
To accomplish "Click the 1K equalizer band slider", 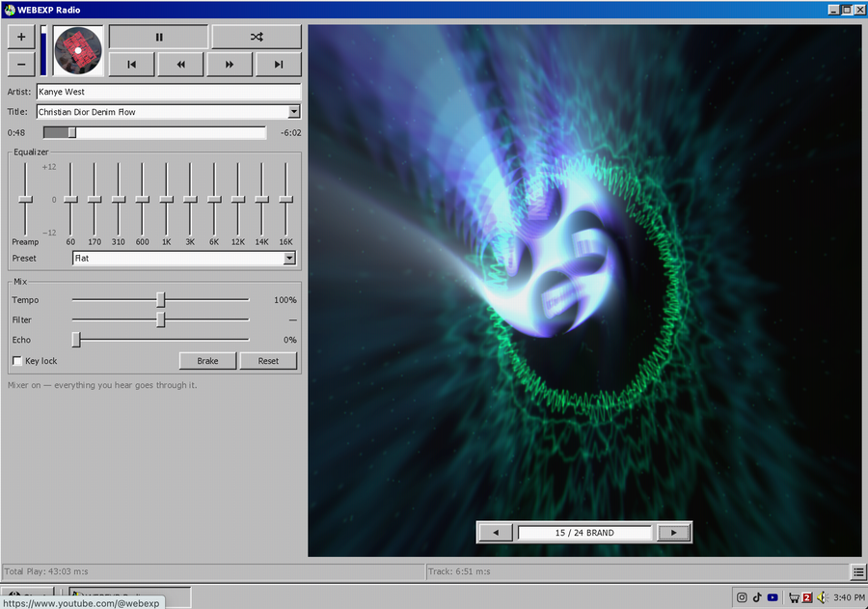I will click(167, 200).
